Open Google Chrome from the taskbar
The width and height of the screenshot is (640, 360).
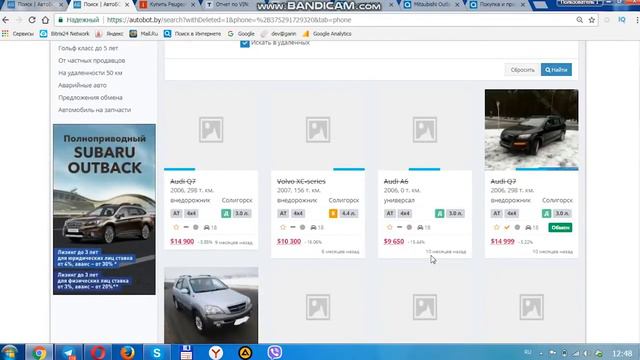[39, 353]
